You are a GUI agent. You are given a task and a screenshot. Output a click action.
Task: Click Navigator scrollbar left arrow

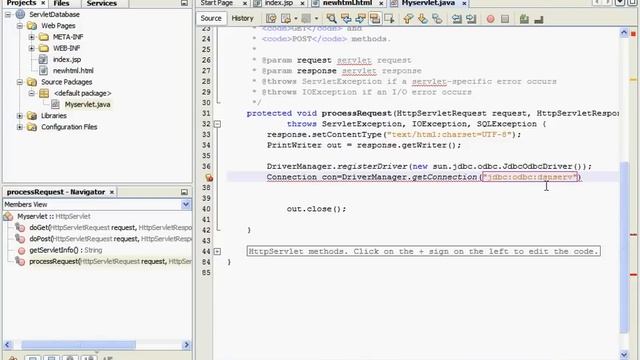tap(7, 345)
